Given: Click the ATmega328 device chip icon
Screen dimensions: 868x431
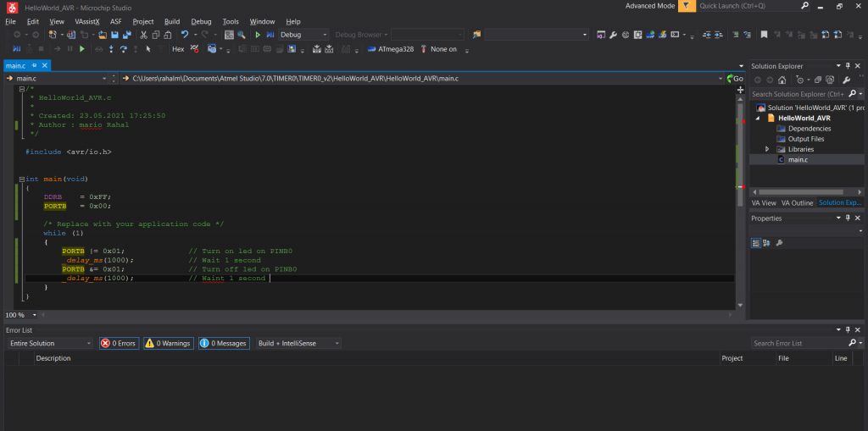Looking at the screenshot, I should (x=372, y=49).
